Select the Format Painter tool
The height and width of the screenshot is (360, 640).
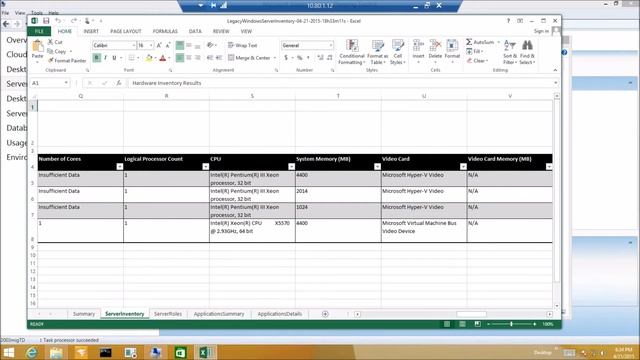67,60
